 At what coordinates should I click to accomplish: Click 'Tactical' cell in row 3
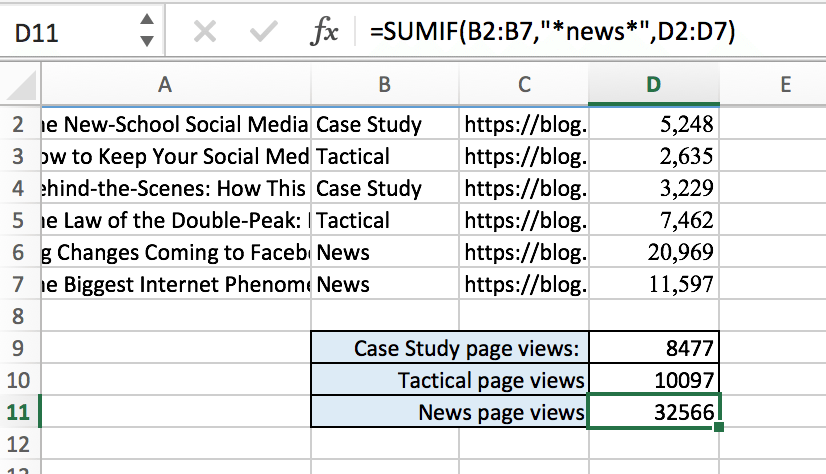385,156
